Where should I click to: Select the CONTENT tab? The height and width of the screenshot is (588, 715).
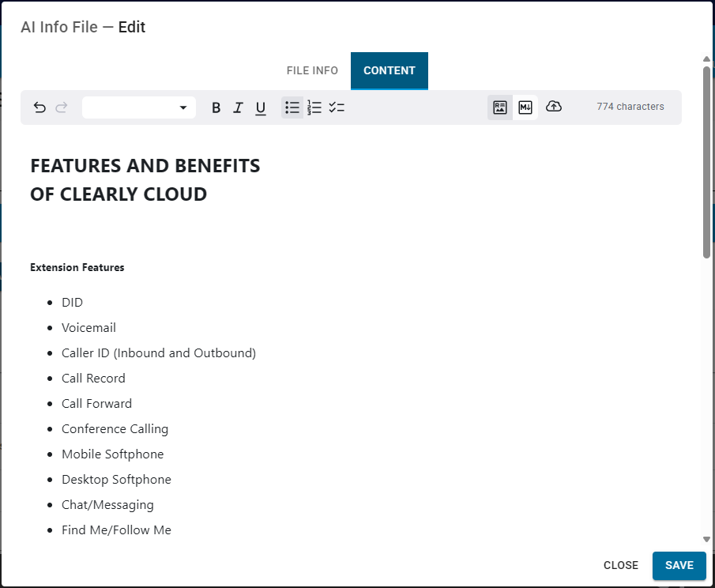(x=389, y=70)
